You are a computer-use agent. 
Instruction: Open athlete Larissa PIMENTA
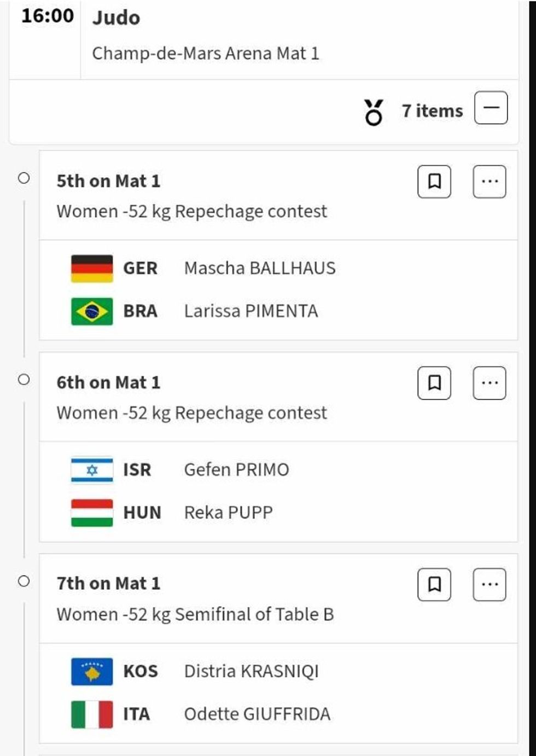click(x=251, y=311)
